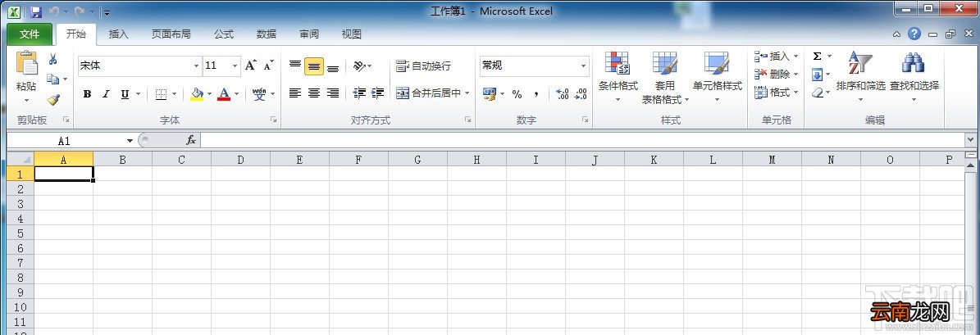The height and width of the screenshot is (335, 980).
Task: Toggle center horizontal alignment
Action: click(x=314, y=93)
